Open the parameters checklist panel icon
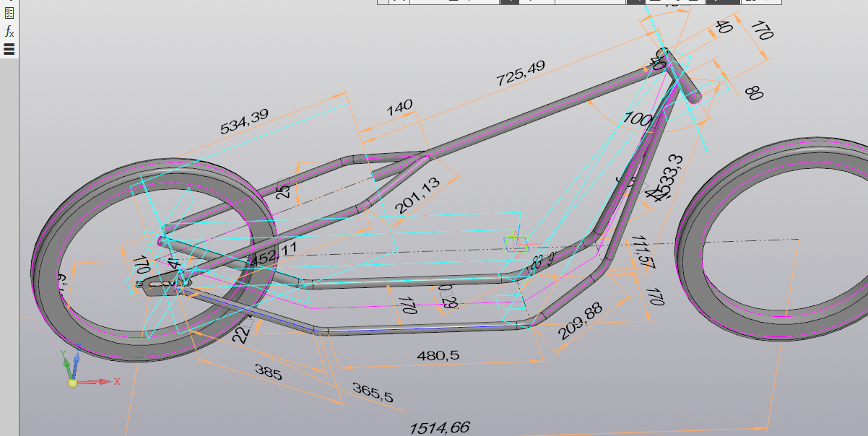 [x=9, y=13]
